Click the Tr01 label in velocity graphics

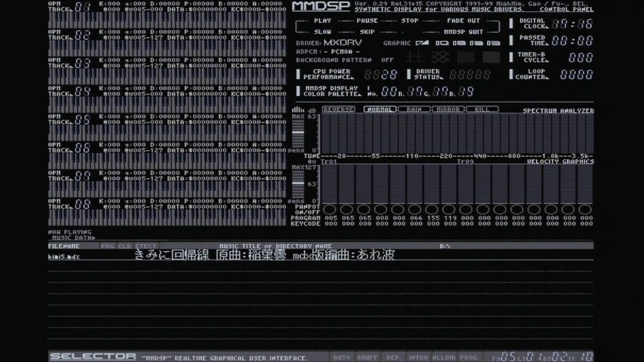point(329,162)
